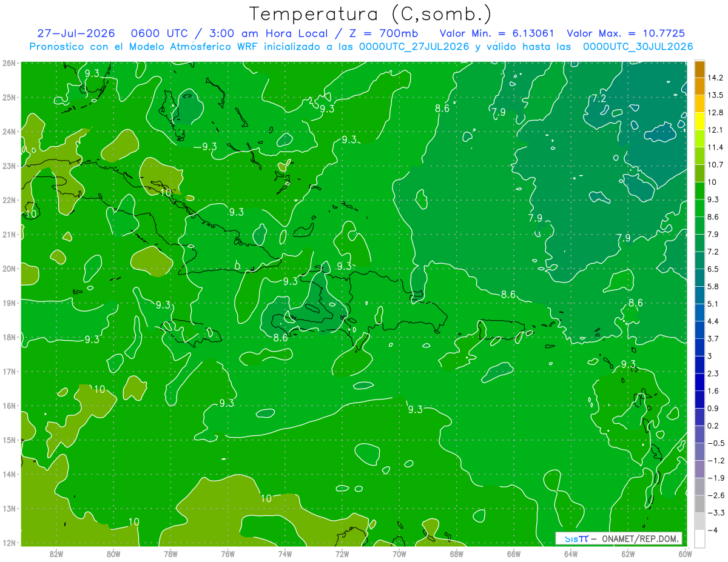Viewport: 728px width, 562px height.
Task: Click the 1.6 label on the color scale
Action: (x=713, y=391)
